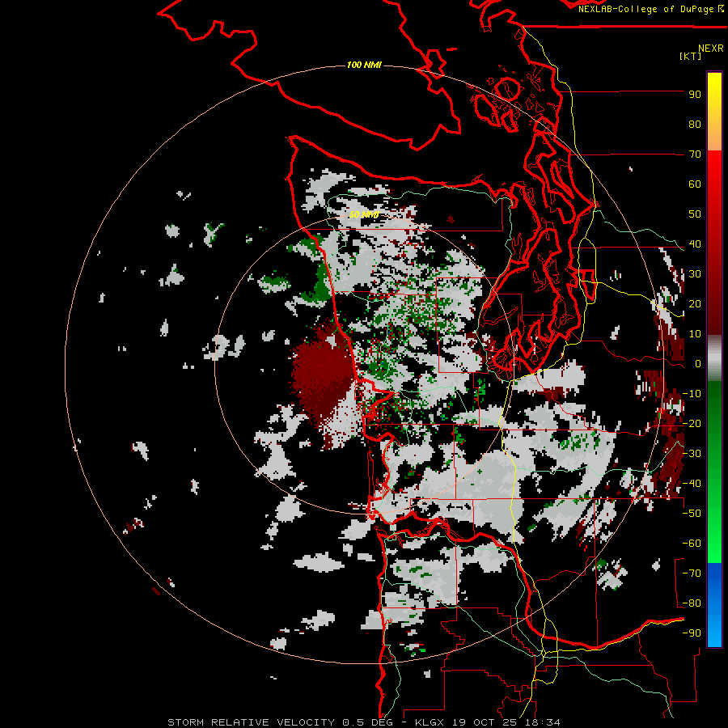Click the negative 70 scale label
728x728 pixels.
point(692,574)
